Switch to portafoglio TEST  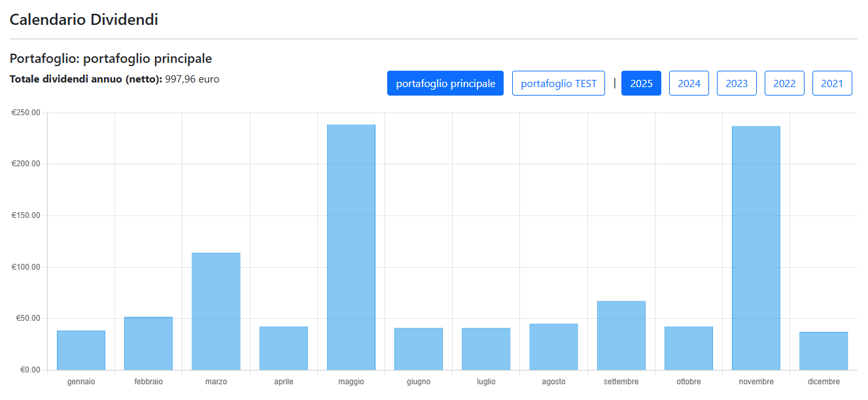point(558,83)
